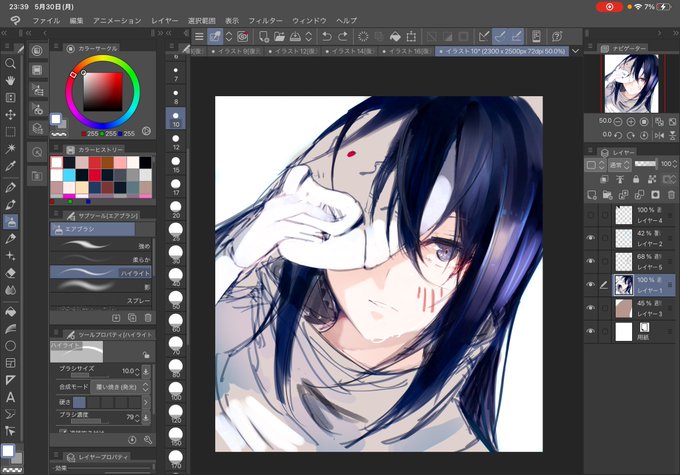This screenshot has height=475, width=680.
Task: Select the ハイライト airbrush sub tool
Action: click(x=101, y=272)
